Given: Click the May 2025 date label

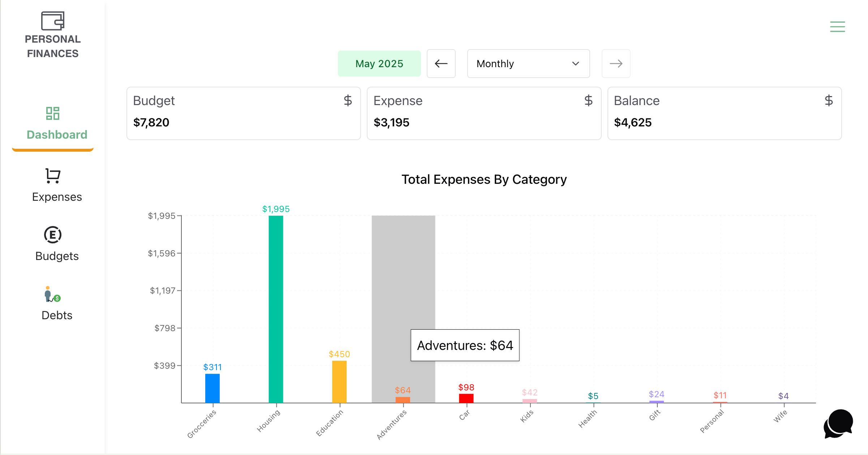Looking at the screenshot, I should tap(379, 64).
